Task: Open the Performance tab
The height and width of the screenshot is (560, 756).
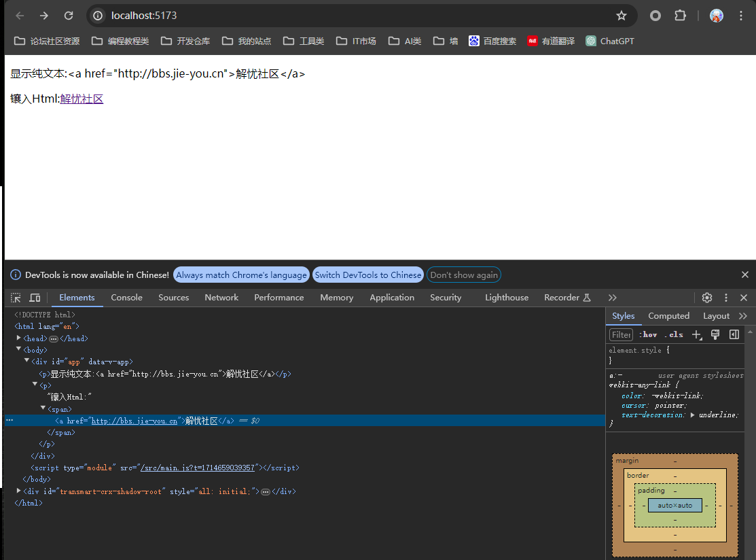Action: (x=279, y=298)
